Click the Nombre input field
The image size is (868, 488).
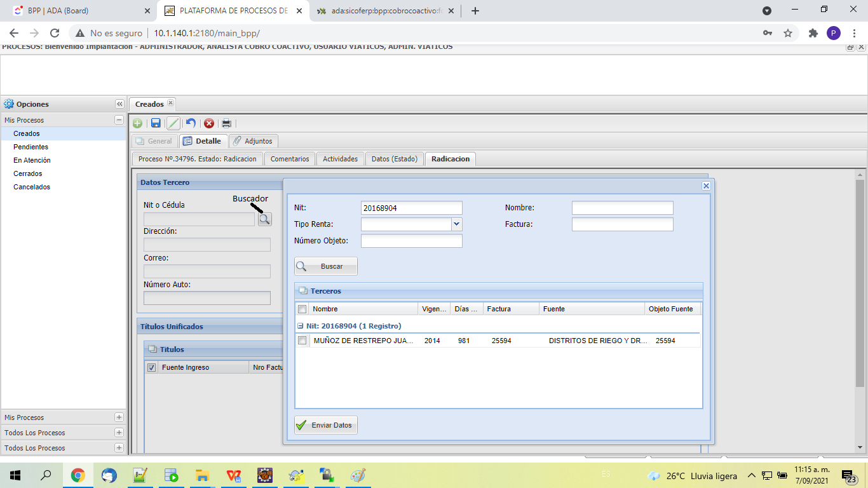point(622,208)
